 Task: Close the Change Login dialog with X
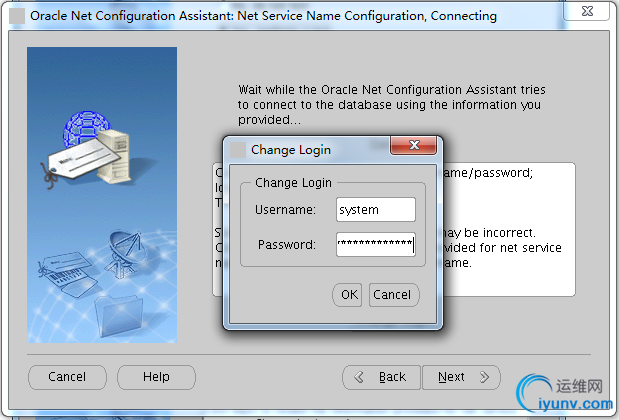point(413,145)
